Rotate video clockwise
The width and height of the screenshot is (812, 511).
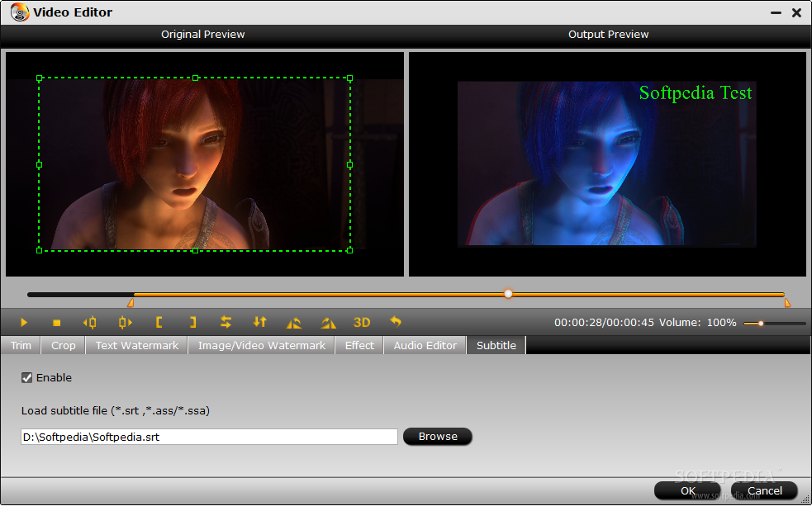click(328, 323)
